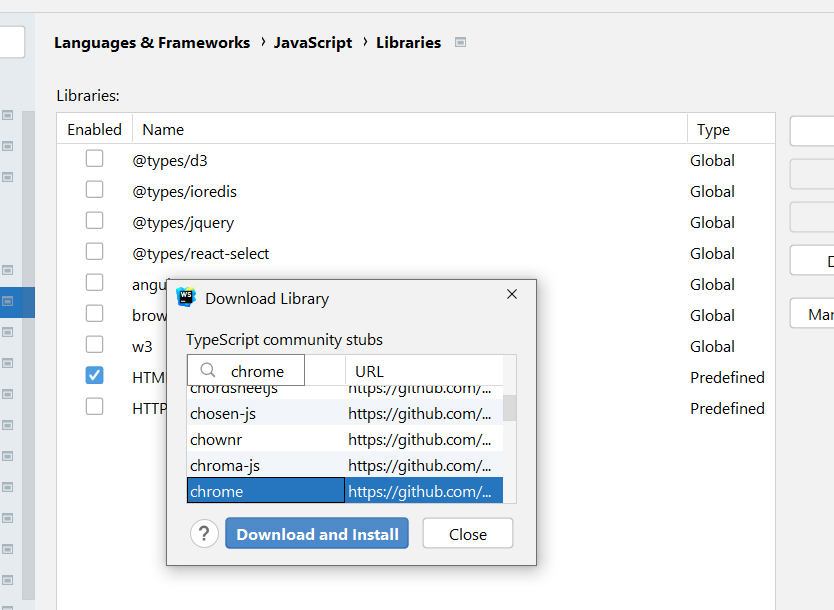834x610 pixels.
Task: Sort libraries by the Enabled column header
Action: [x=94, y=129]
